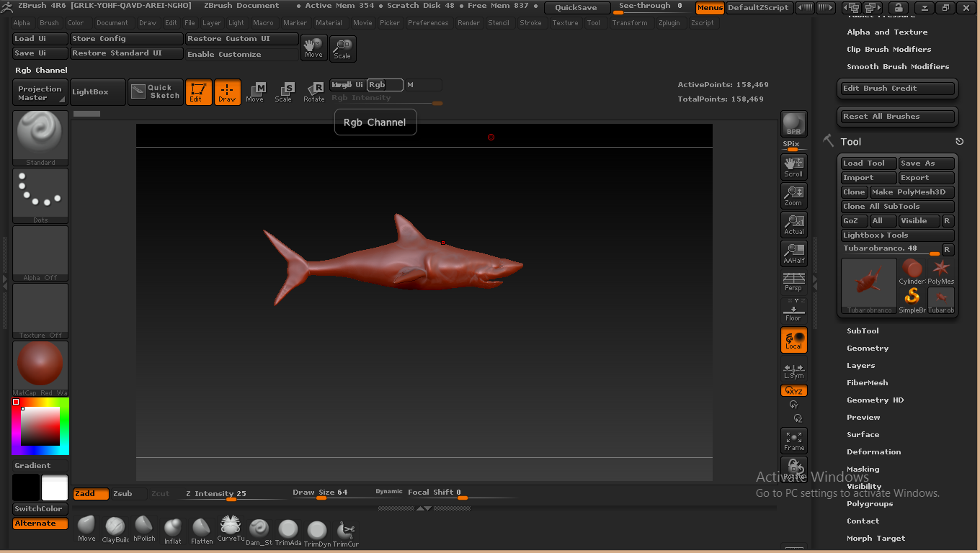Select the Dam_Standard brush

[259, 531]
